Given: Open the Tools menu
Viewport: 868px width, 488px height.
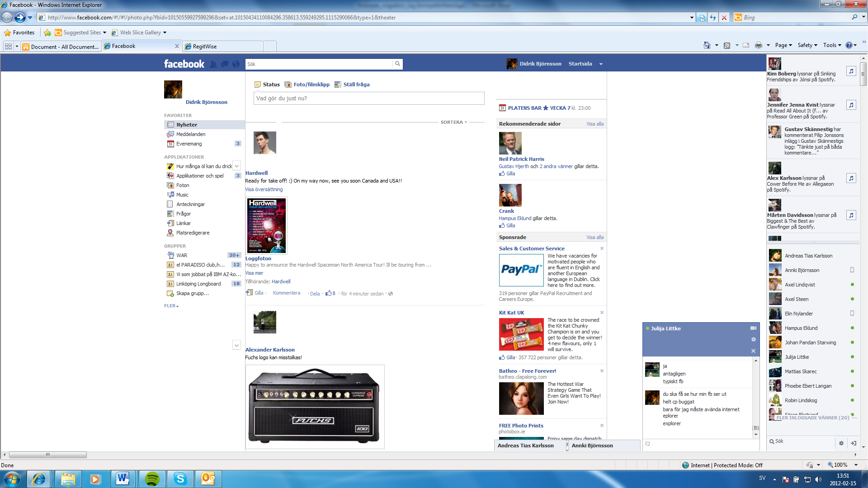Looking at the screenshot, I should tap(832, 45).
